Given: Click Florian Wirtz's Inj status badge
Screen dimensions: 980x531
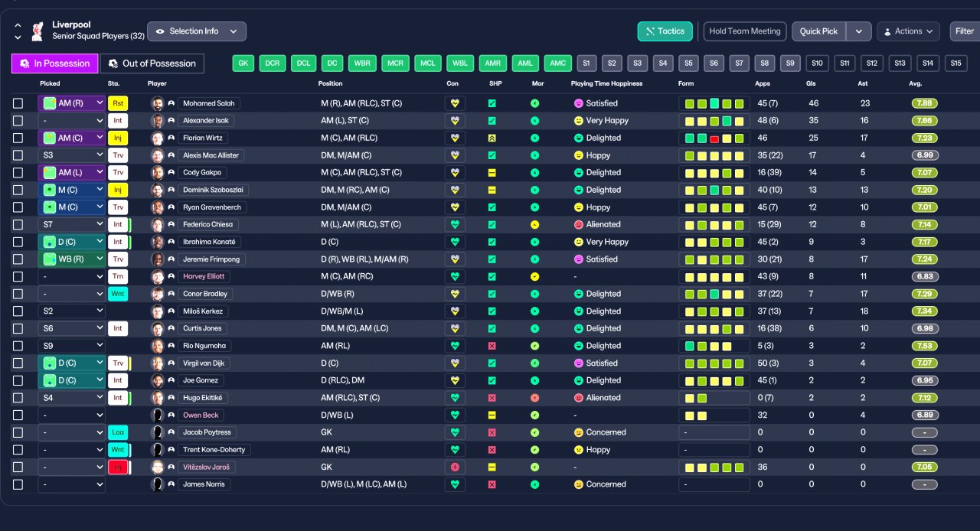Looking at the screenshot, I should (x=118, y=138).
